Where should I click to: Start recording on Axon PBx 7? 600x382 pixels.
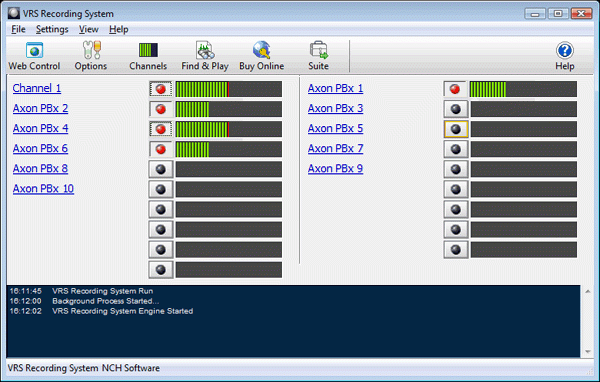455,149
